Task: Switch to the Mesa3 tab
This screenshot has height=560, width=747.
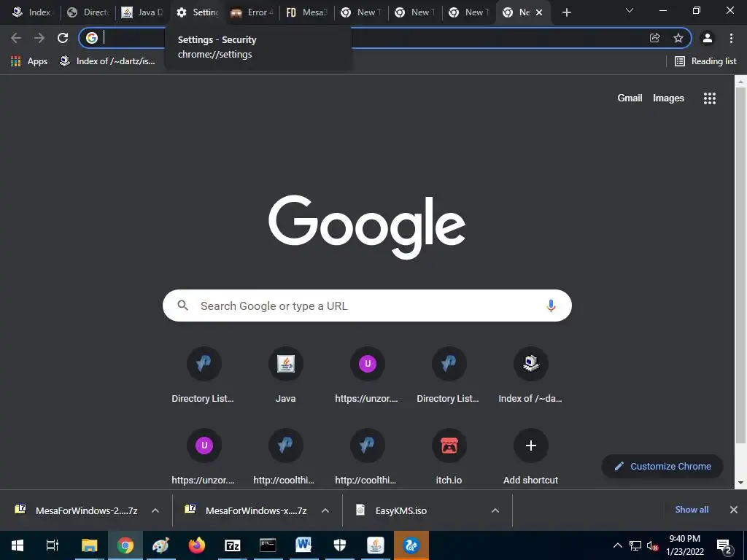Action: tap(306, 12)
